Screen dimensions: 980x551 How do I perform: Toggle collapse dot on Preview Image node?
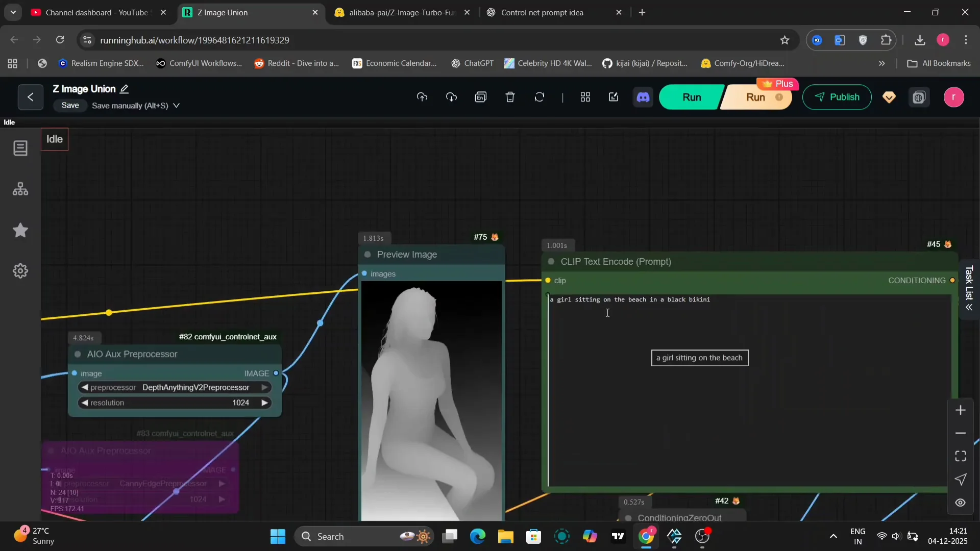(x=367, y=255)
